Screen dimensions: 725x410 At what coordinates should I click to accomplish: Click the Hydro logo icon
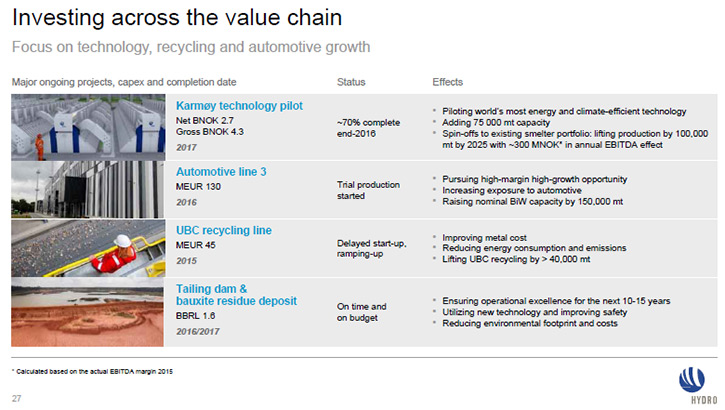tap(692, 380)
